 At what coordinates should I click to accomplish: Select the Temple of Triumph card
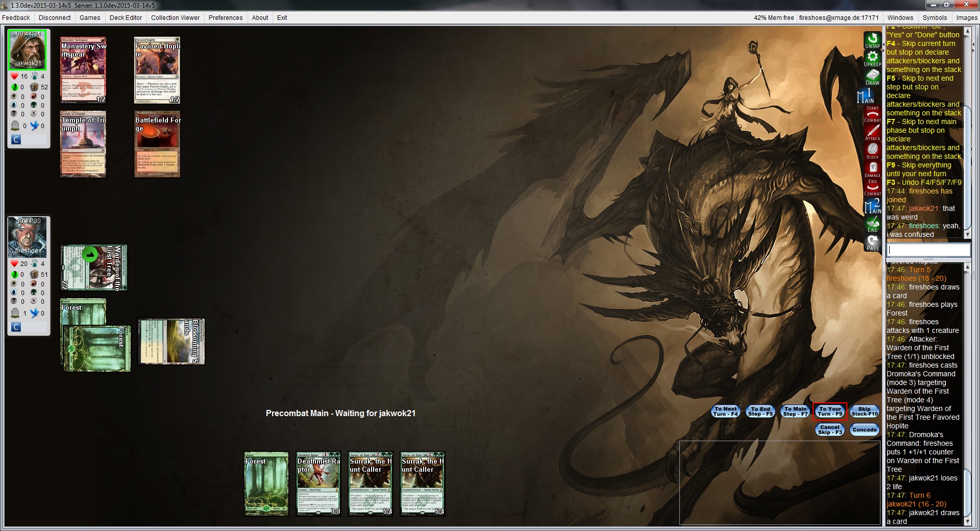coord(83,144)
